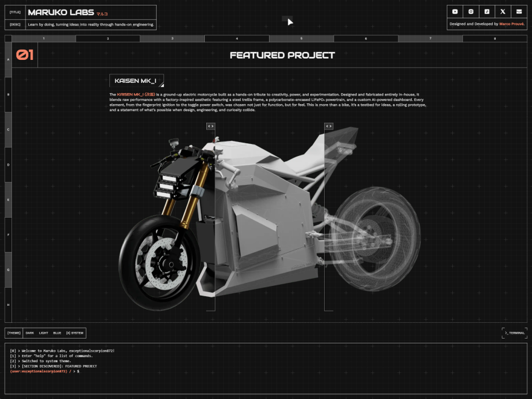The height and width of the screenshot is (399, 532).
Task: Click the Terminal toggle icon
Action: pyautogui.click(x=514, y=333)
